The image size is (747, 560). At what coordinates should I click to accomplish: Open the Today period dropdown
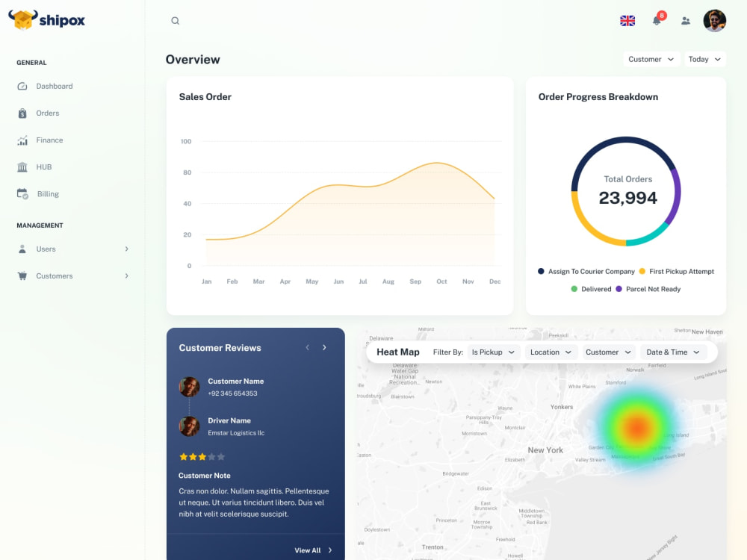point(704,59)
